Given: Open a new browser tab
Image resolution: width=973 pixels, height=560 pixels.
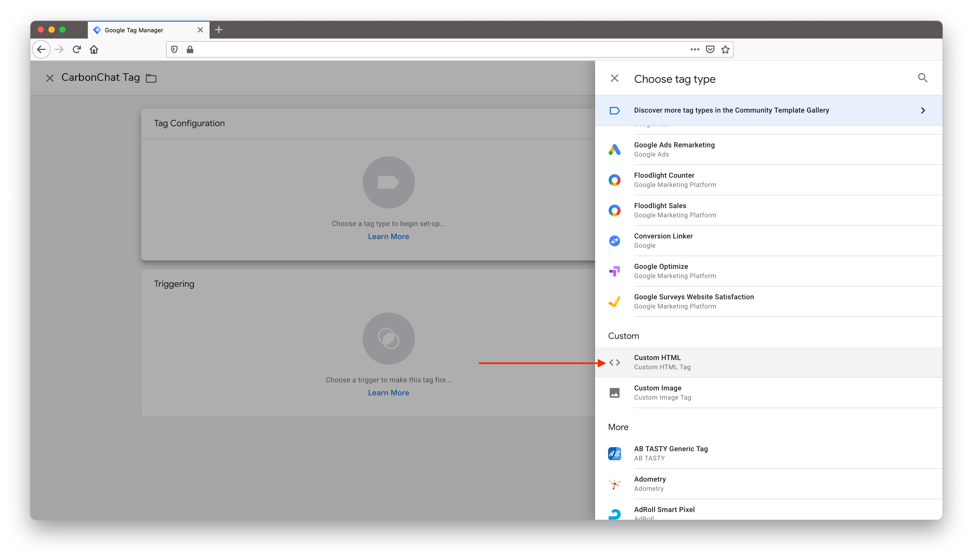Looking at the screenshot, I should coord(219,30).
